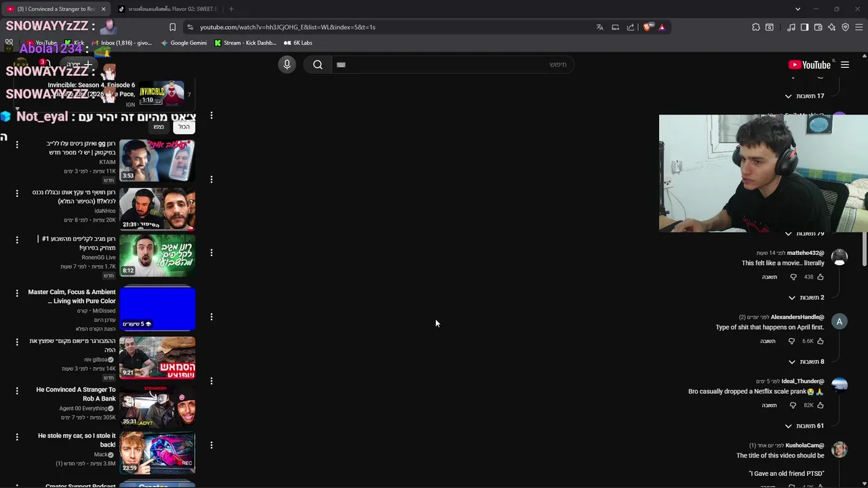Reply to mattehe432's comment
The width and height of the screenshot is (868, 488).
point(769,277)
